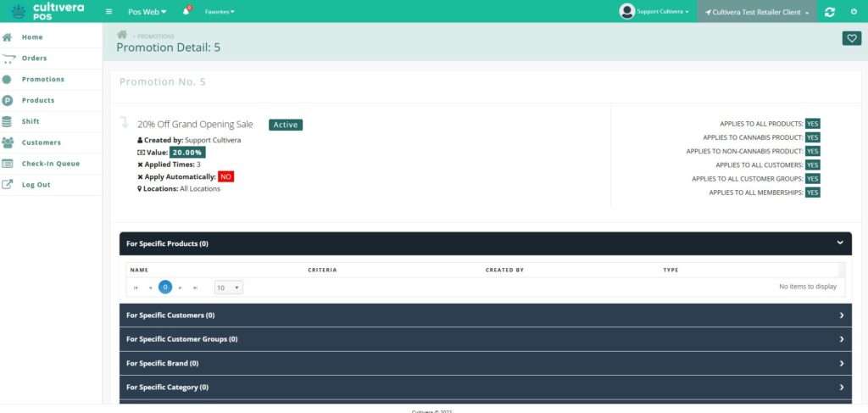Open the settings gear icon
The width and height of the screenshot is (868, 413).
coord(854,12)
